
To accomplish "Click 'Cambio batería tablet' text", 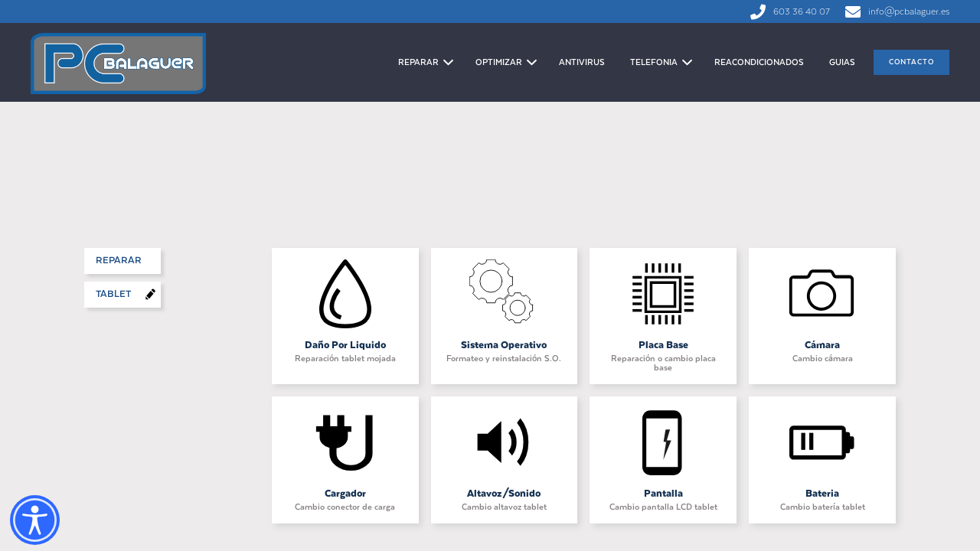I will click(x=822, y=507).
